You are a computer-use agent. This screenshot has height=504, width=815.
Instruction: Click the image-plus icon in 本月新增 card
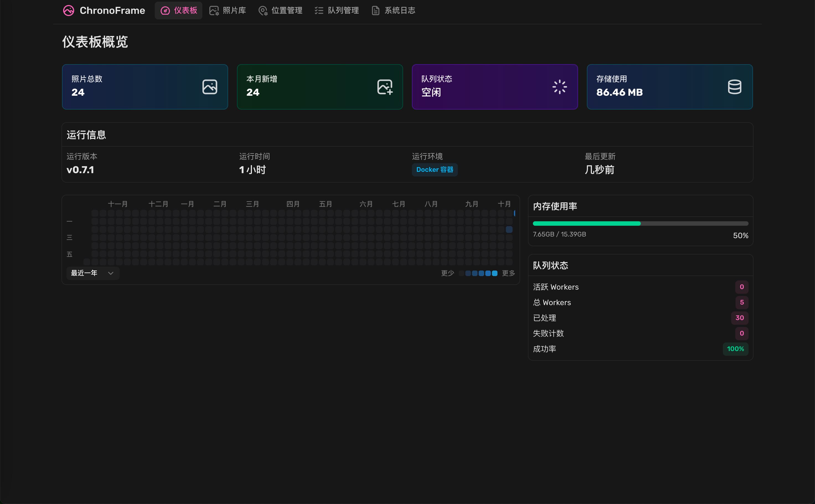(x=385, y=87)
